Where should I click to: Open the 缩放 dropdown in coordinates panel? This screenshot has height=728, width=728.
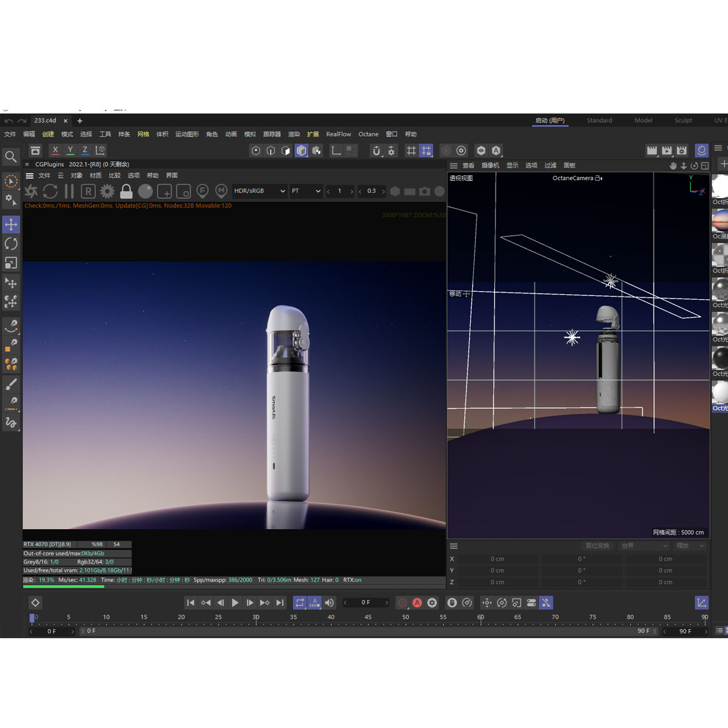click(x=690, y=546)
